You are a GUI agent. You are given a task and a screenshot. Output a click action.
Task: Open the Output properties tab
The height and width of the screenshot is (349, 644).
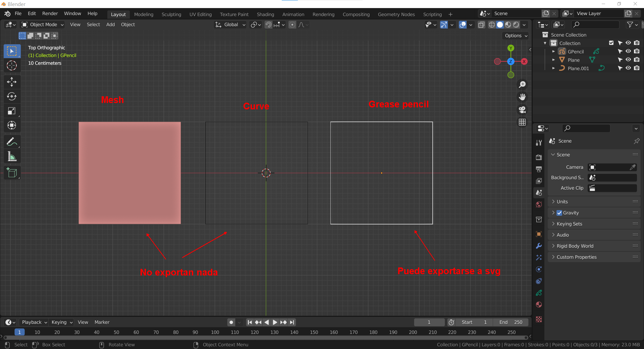539,169
